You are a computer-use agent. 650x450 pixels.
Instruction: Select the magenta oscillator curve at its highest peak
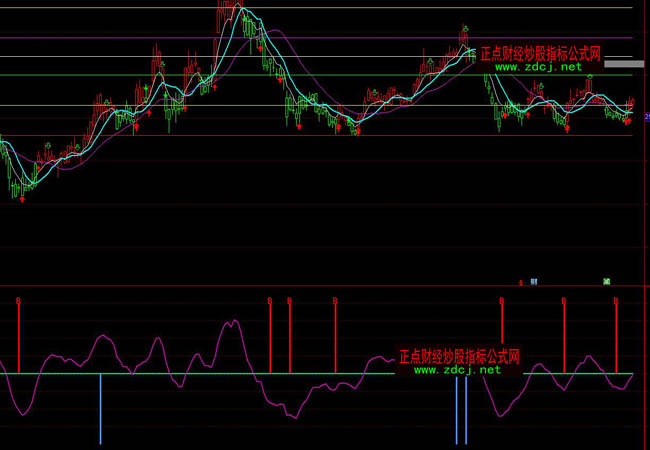234,322
